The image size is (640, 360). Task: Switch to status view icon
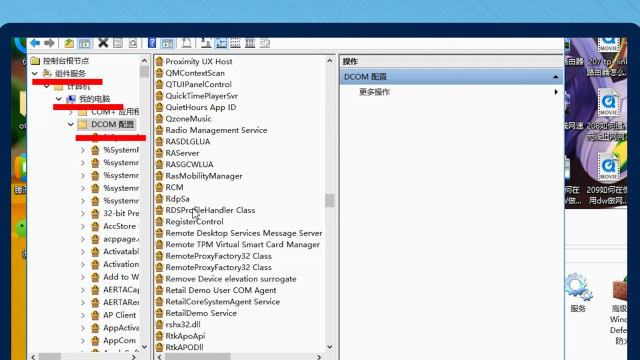pos(265,43)
